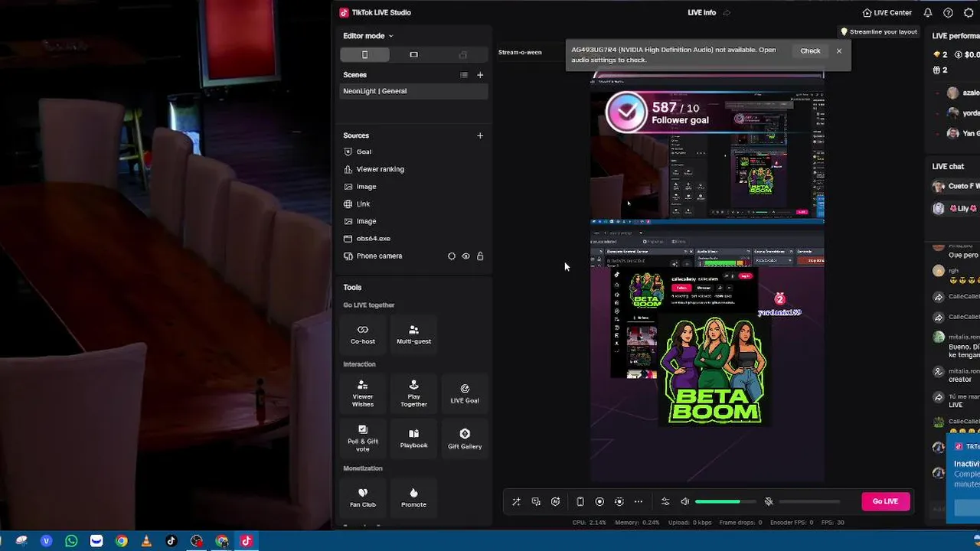Click the CPU usage status entry
This screenshot has height=551, width=980.
pos(590,523)
